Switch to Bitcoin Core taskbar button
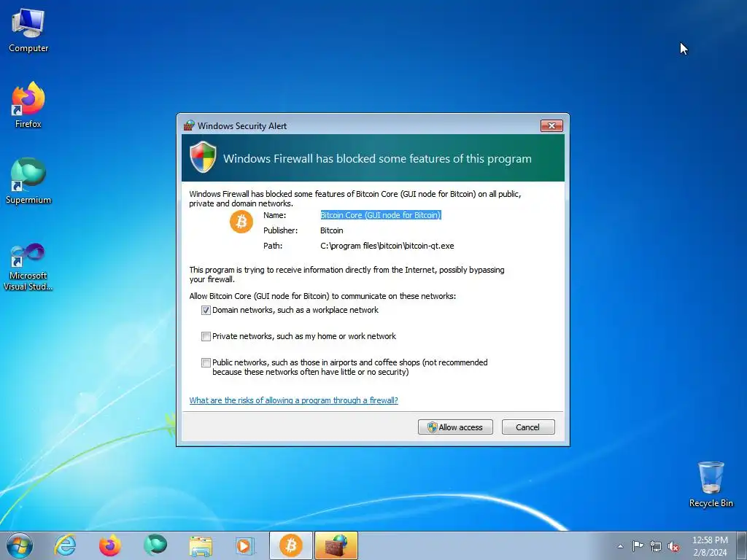The height and width of the screenshot is (560, 747). click(x=291, y=545)
